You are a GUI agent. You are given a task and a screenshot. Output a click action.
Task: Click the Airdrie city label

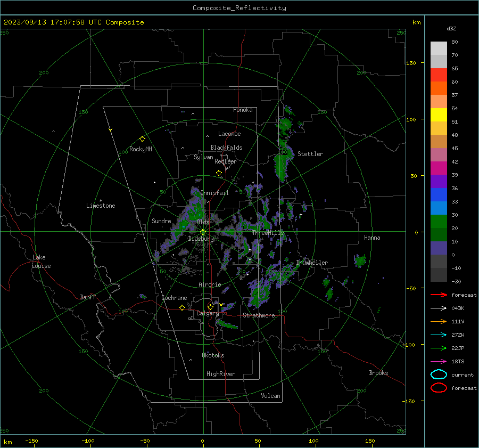(x=210, y=284)
